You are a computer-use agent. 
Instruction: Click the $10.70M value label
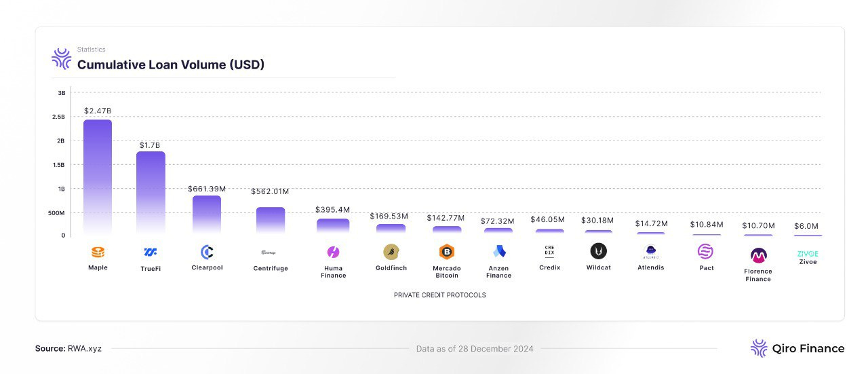tap(759, 225)
